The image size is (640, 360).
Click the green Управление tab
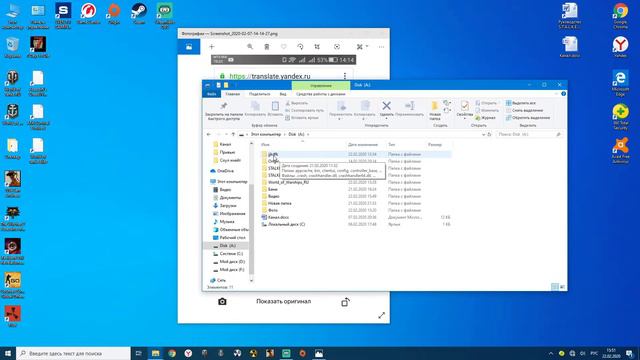pyautogui.click(x=321, y=86)
